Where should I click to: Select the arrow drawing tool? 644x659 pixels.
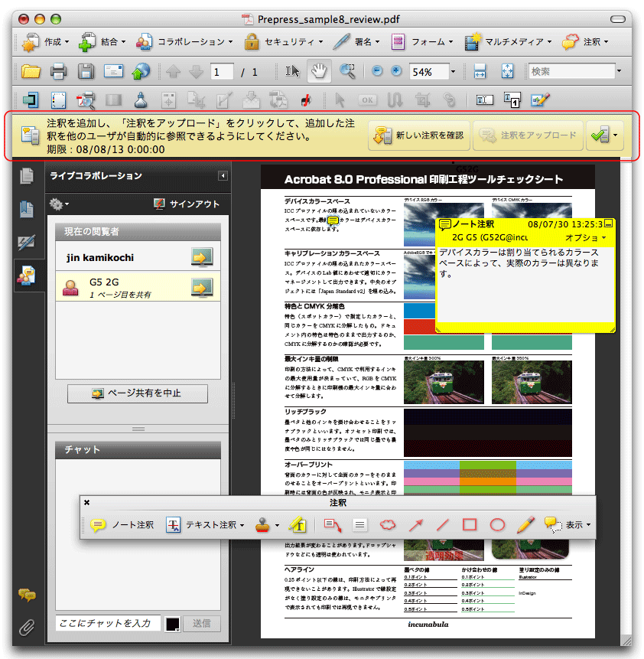[x=415, y=525]
